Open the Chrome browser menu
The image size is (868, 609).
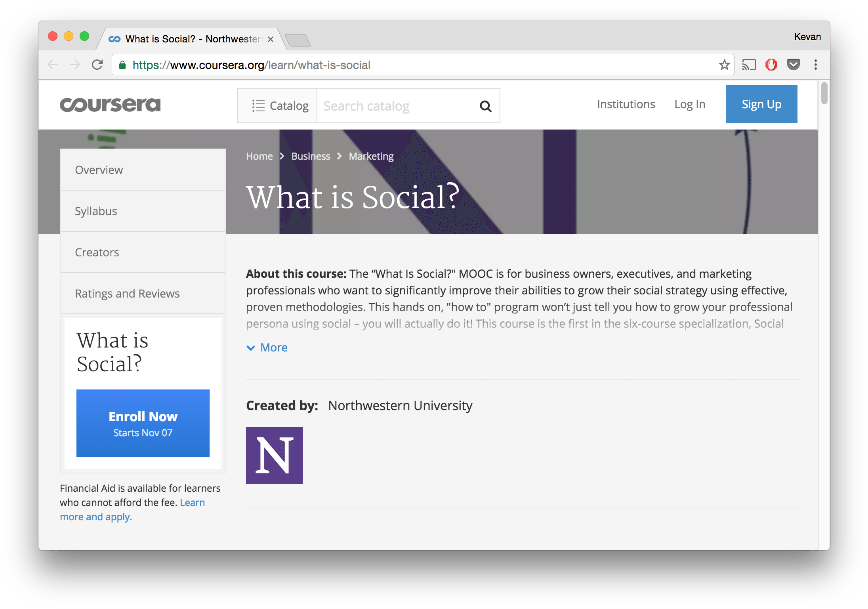coord(815,65)
